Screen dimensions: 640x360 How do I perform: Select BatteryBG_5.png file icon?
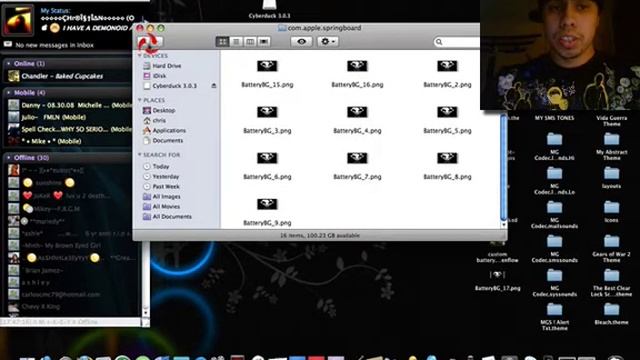(447, 112)
